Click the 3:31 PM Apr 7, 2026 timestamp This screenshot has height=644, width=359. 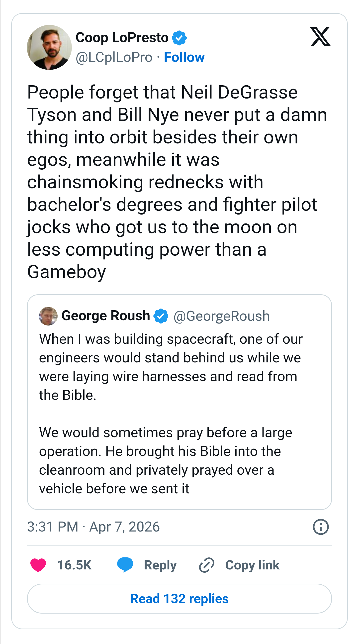tap(93, 527)
